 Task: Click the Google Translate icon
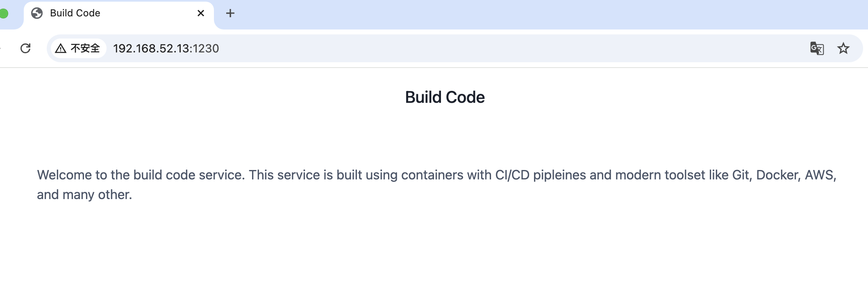pyautogui.click(x=817, y=48)
